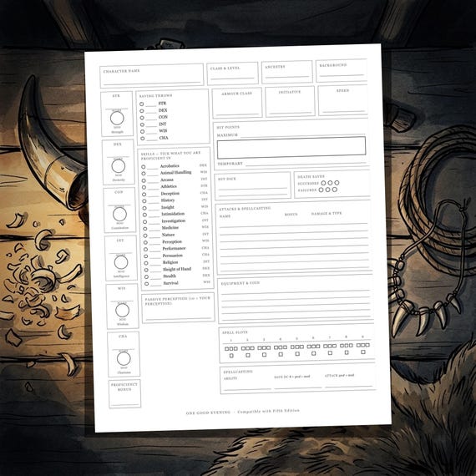Click the 'Saving Throws' heading
The width and height of the screenshot is (476, 476).
click(155, 96)
